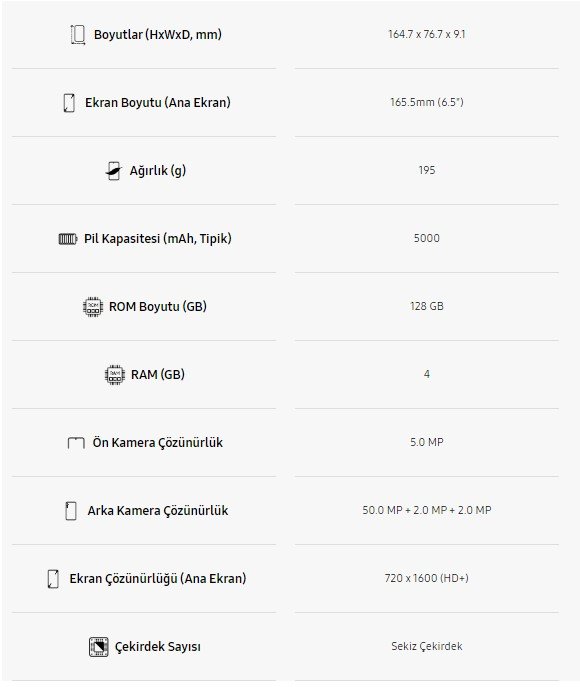Click the screen size icon beside Ekran Boyutu

69,103
